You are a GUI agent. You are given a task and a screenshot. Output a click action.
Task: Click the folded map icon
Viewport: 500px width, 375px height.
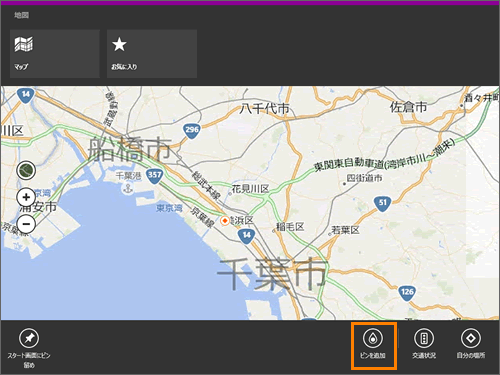23,44
